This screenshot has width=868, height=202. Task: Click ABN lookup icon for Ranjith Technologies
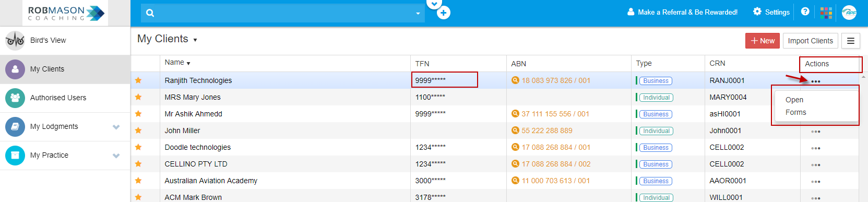(x=515, y=80)
